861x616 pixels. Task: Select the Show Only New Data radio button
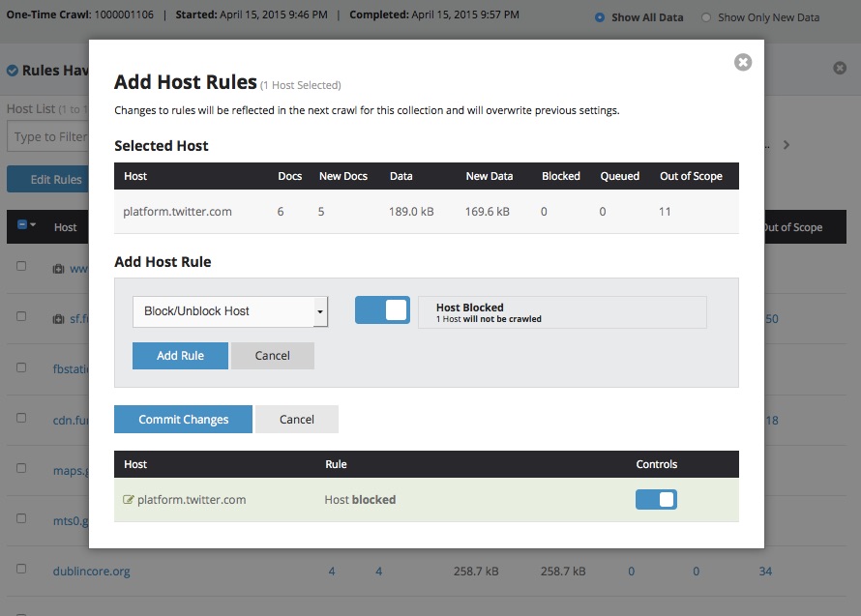pyautogui.click(x=706, y=17)
